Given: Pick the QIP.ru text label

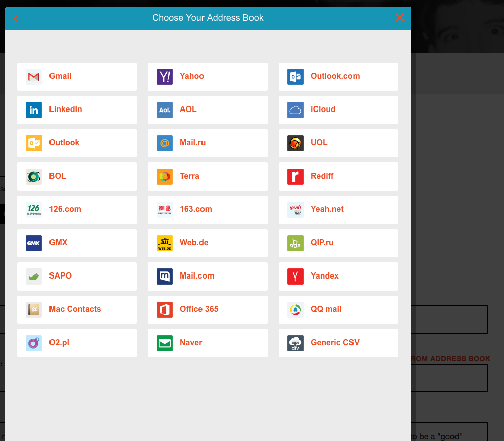Looking at the screenshot, I should 322,243.
